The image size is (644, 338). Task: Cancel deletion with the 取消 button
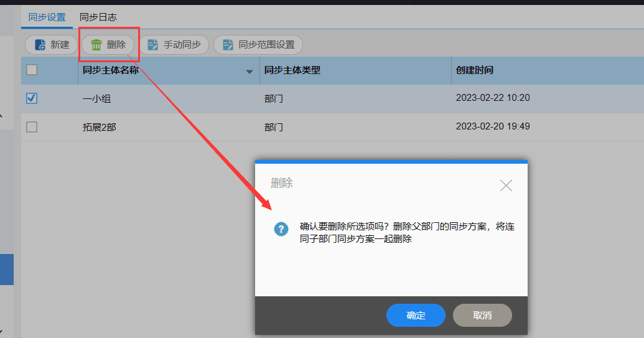coord(482,316)
